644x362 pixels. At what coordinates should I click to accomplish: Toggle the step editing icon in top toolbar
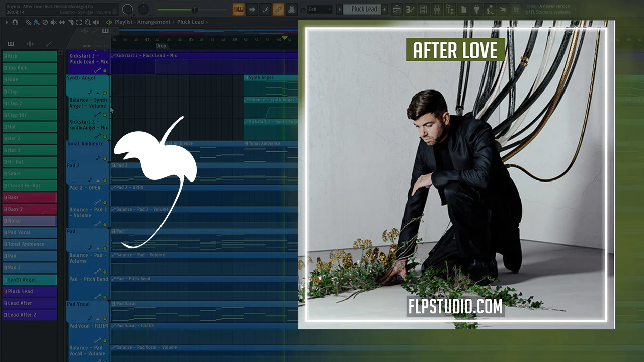(265, 9)
